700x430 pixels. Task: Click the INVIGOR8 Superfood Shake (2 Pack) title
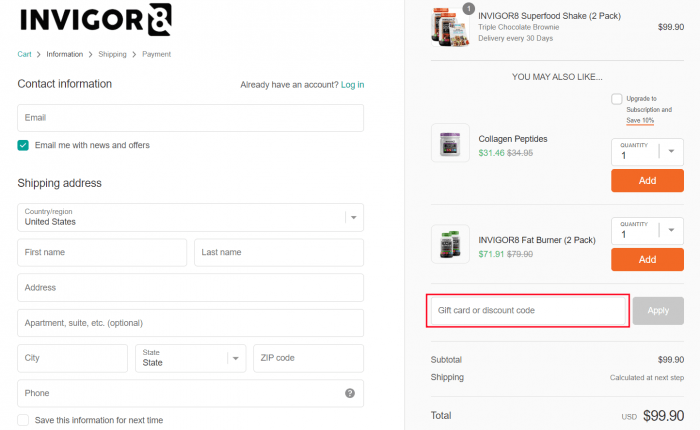coord(549,16)
